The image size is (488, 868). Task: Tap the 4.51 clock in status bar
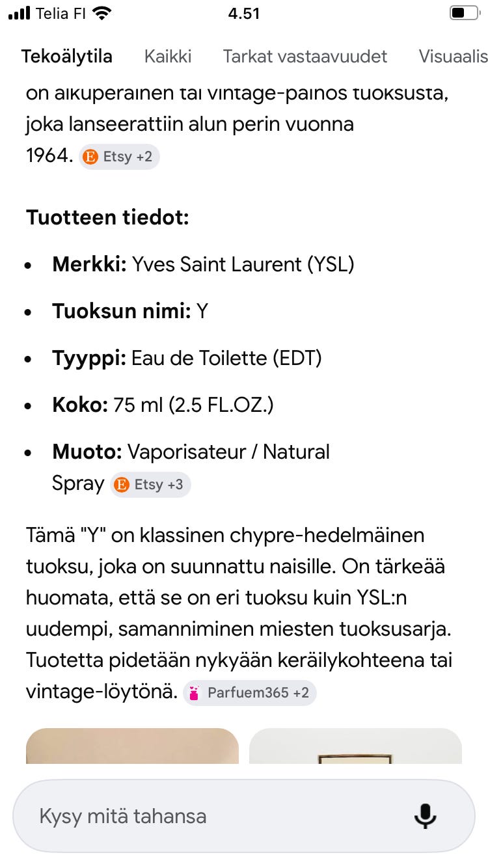click(244, 14)
